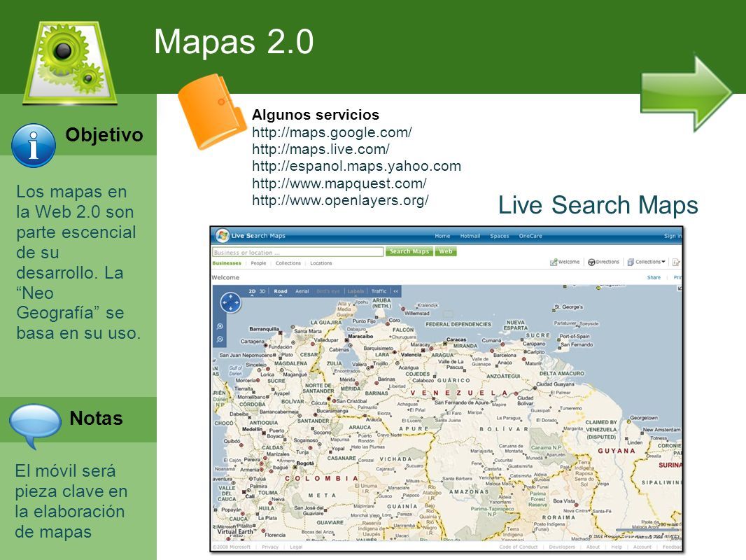Click the Georgetown label on map

(x=644, y=418)
